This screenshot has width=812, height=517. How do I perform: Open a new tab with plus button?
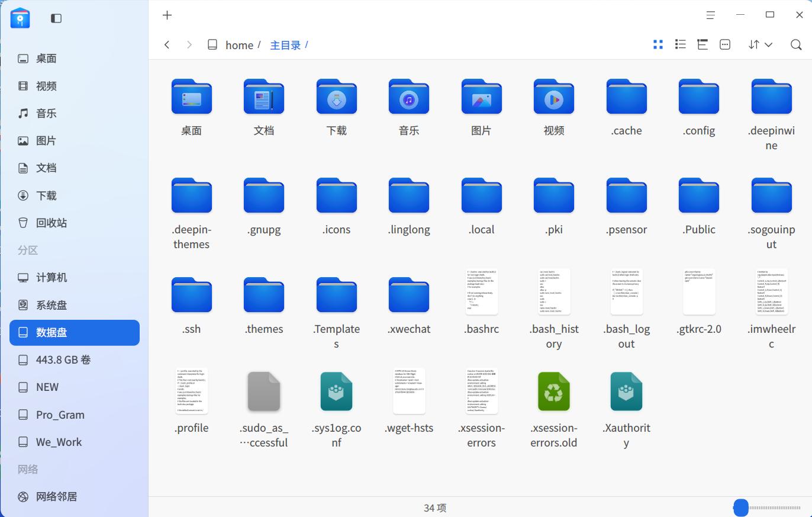(x=167, y=15)
